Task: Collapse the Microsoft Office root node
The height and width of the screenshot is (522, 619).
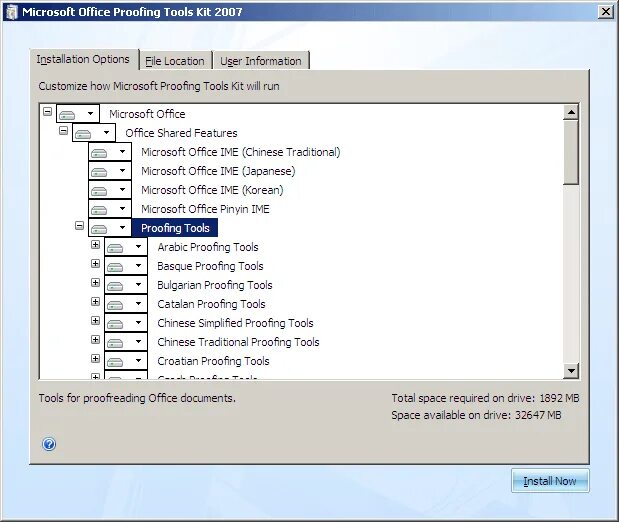Action: (47, 111)
